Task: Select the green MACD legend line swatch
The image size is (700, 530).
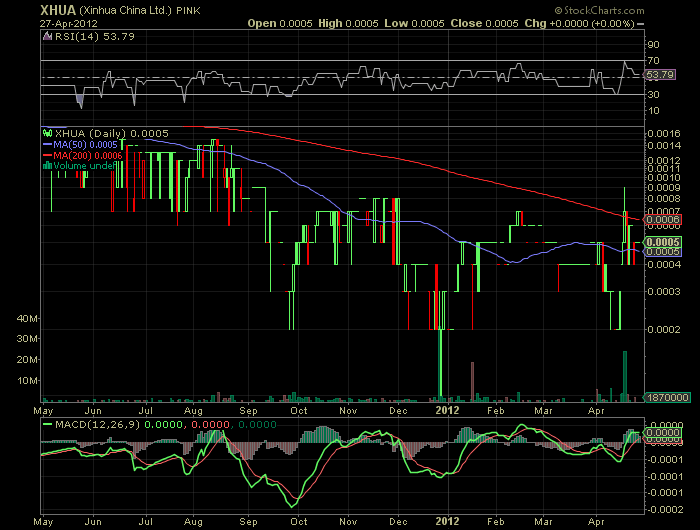Action: (47, 424)
